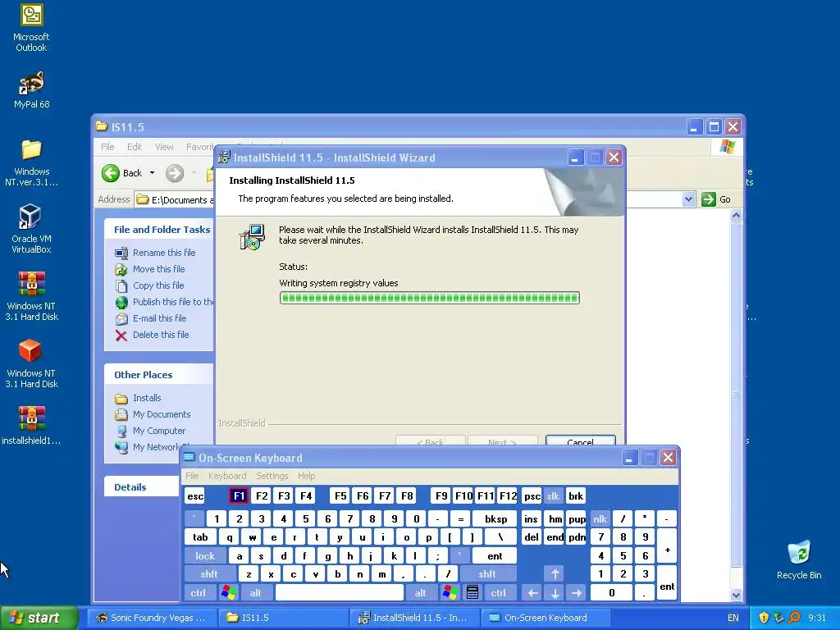The height and width of the screenshot is (630, 840).
Task: Click the installation progress bar
Action: 430,298
